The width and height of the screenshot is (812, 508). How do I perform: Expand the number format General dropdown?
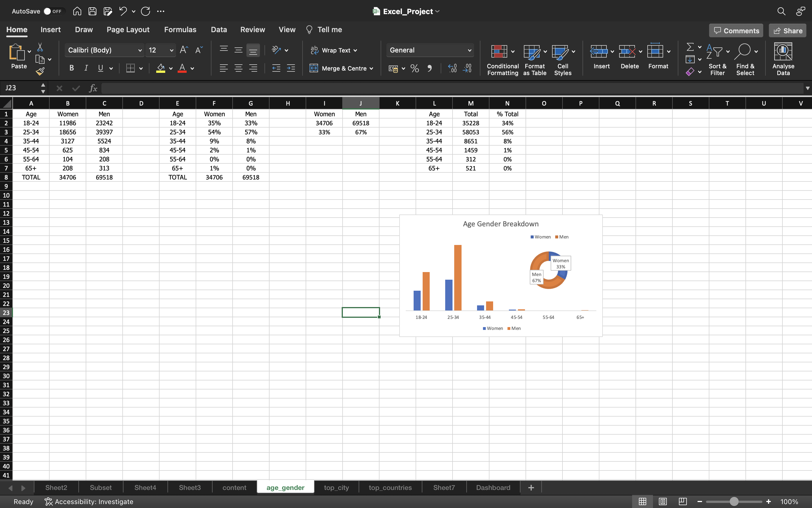[x=469, y=51]
